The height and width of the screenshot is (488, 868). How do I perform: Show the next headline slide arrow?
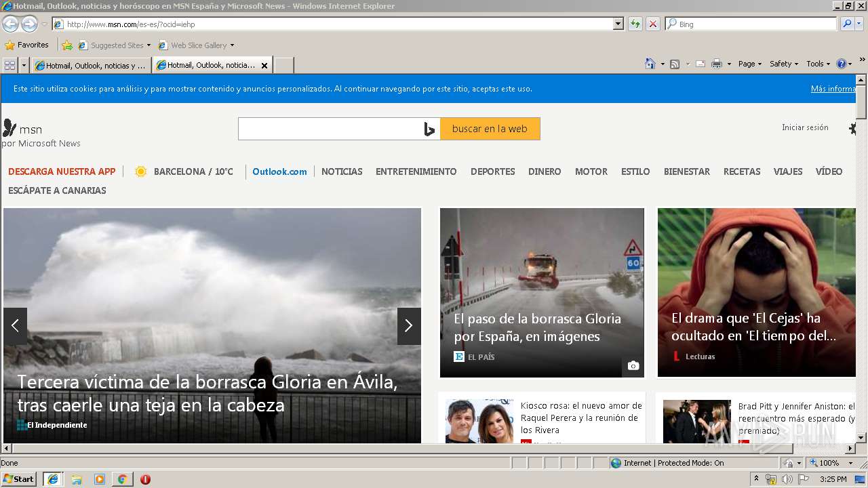point(409,326)
